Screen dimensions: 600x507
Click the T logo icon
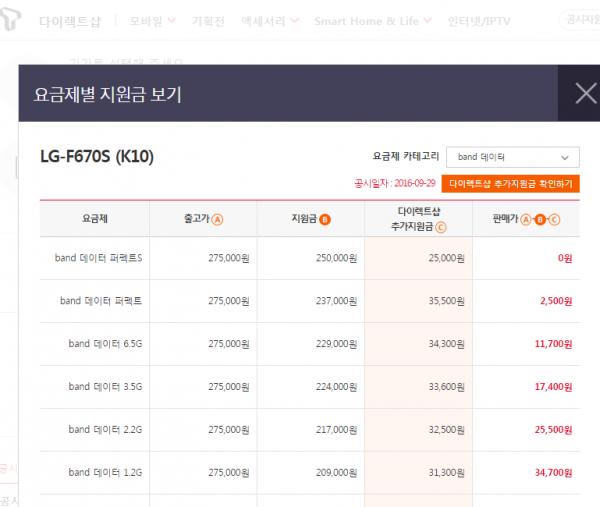14,18
